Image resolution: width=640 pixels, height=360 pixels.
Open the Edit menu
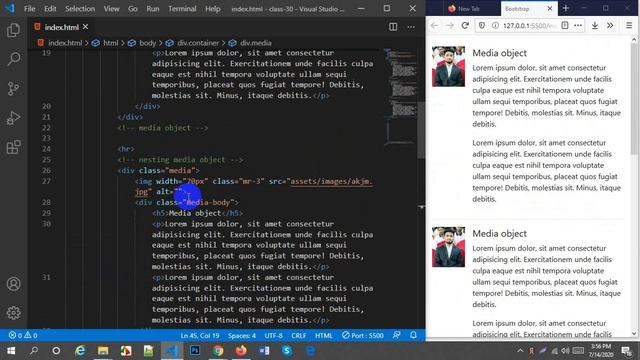[50, 9]
